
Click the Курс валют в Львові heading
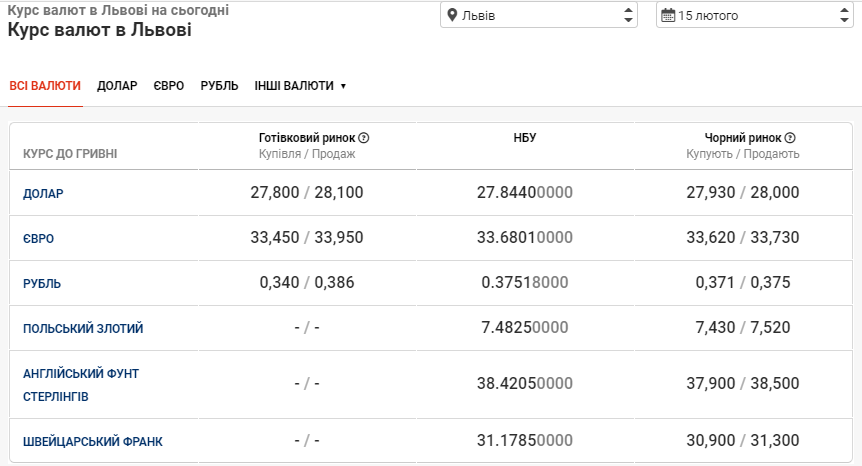[100, 30]
